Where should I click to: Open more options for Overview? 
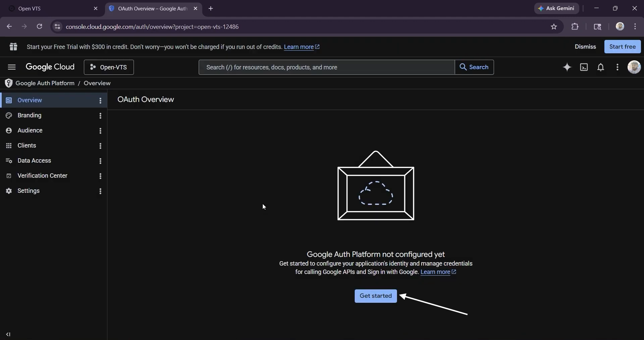point(100,101)
